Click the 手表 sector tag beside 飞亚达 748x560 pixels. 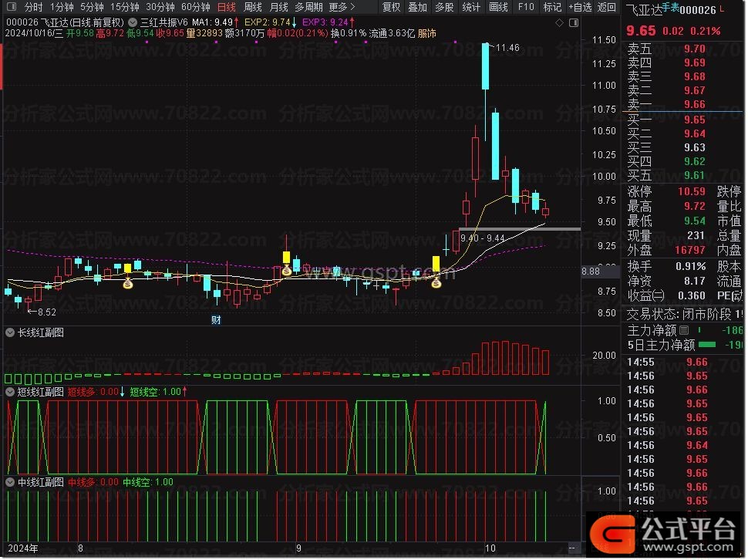tap(670, 7)
